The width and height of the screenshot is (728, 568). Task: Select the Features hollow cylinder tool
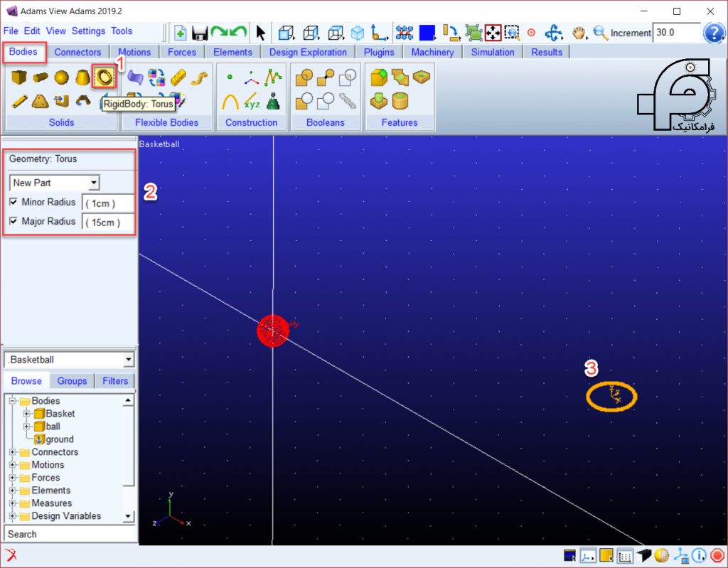point(400,101)
